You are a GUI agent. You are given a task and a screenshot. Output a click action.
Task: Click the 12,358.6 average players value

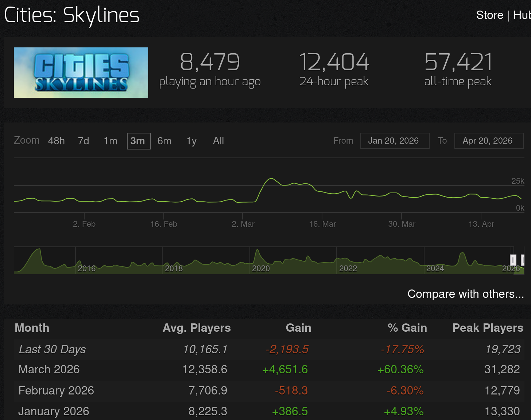click(x=205, y=369)
